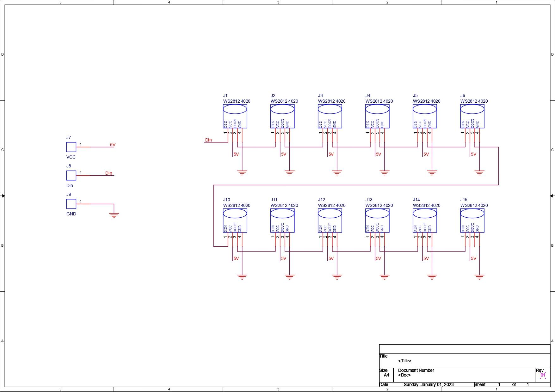The height and width of the screenshot is (392, 555).
Task: Click the J8 Din connector square
Action: [71, 175]
